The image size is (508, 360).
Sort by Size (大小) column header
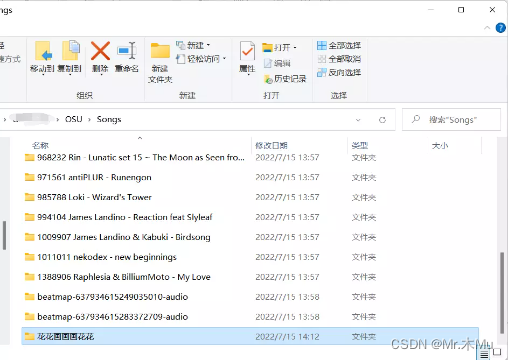click(x=440, y=145)
